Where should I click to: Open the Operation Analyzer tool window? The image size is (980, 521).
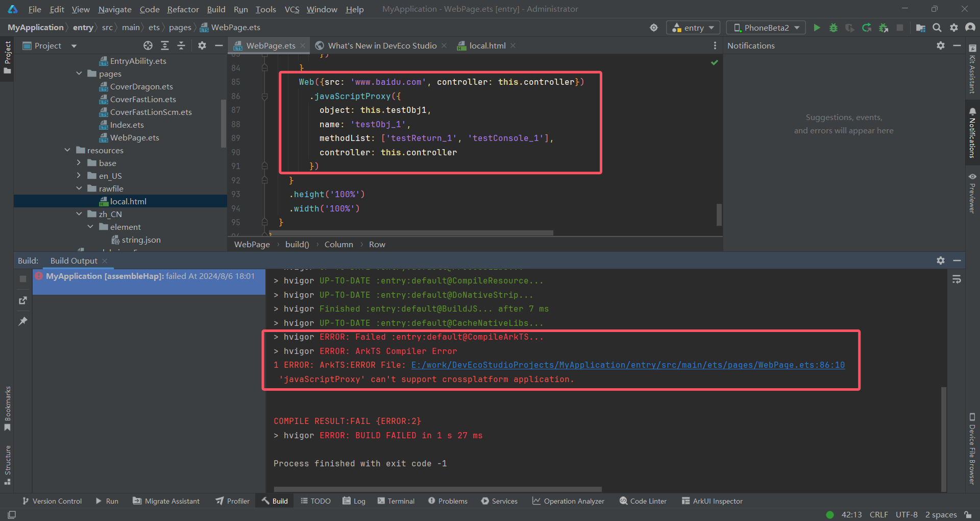click(568, 501)
